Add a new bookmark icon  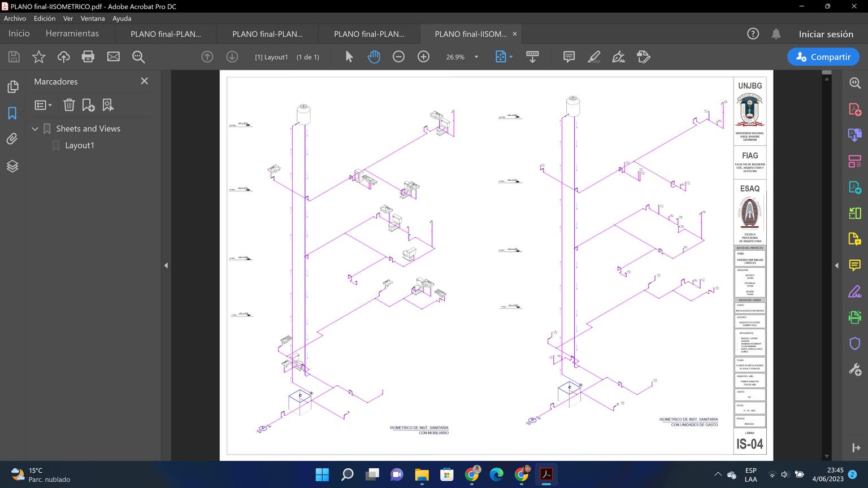[88, 105]
